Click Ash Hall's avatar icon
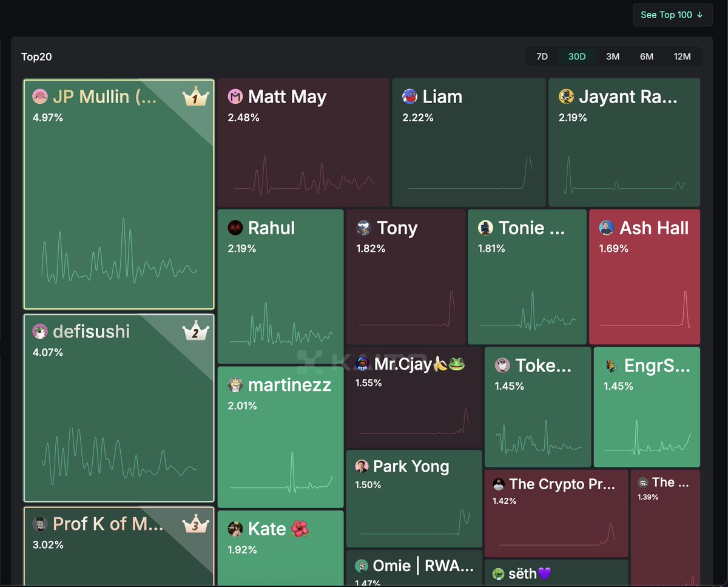Viewport: 728px width, 587px height. coord(607,228)
